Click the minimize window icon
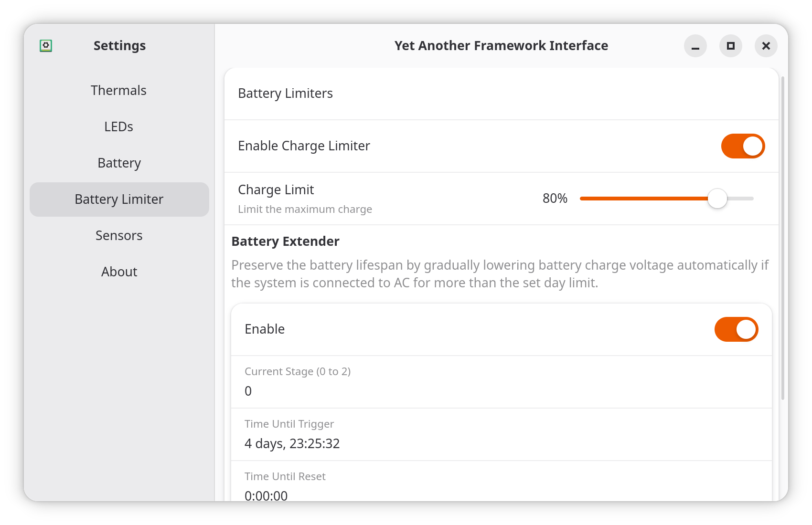812x525 pixels. (695, 46)
